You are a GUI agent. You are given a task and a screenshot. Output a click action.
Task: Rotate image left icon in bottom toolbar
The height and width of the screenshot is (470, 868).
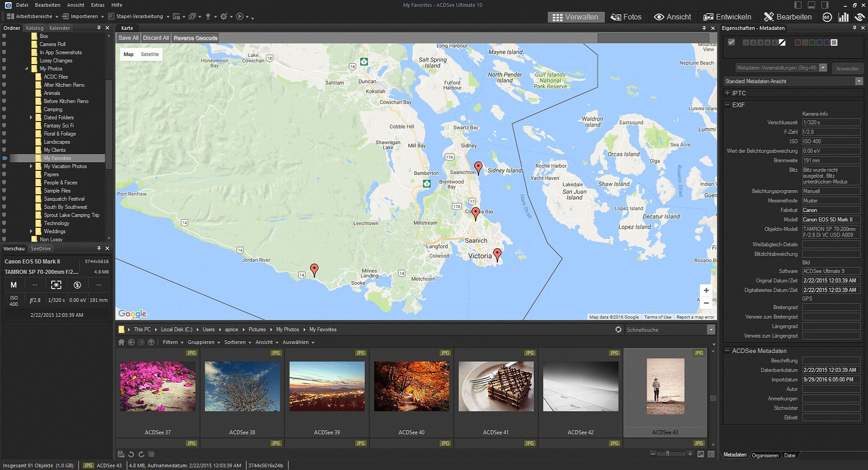pyautogui.click(x=131, y=454)
